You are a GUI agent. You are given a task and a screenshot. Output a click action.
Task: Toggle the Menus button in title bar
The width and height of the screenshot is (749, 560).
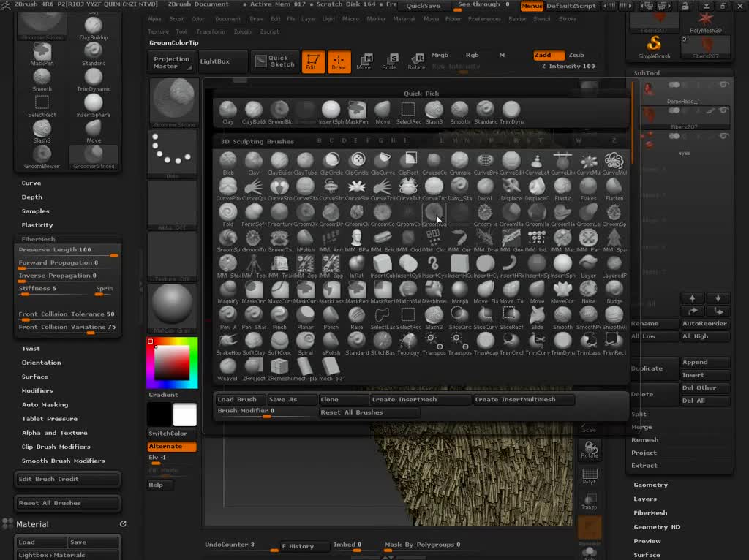click(x=532, y=6)
